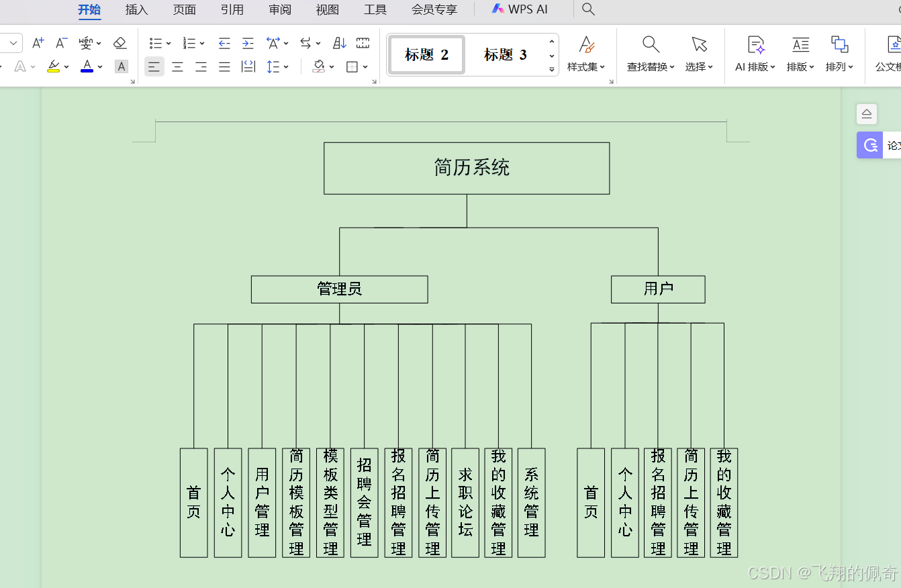Switch to 工具 ribbon tab
Viewport: 901px width, 588px height.
375,9
